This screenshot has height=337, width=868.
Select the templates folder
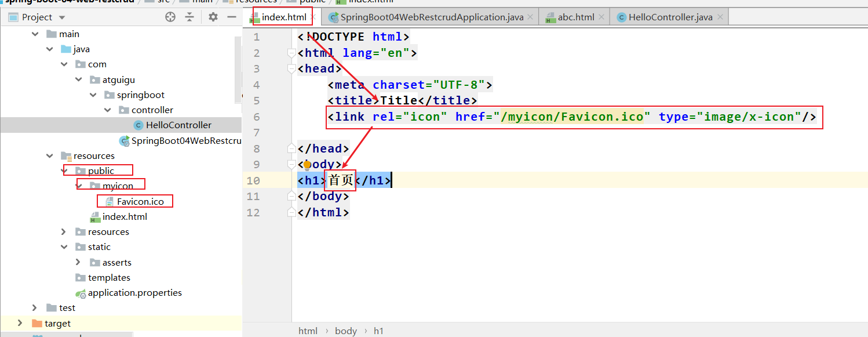click(x=109, y=277)
